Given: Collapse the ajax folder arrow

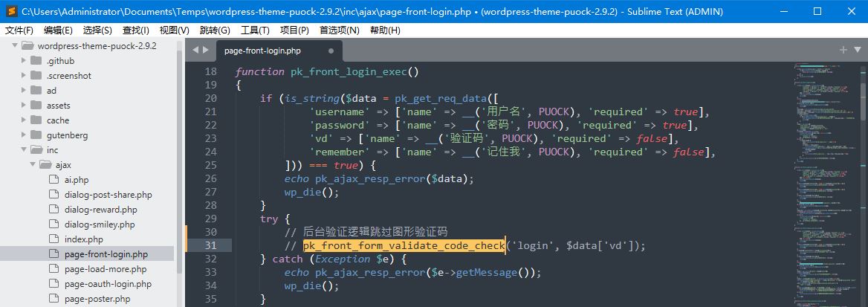Looking at the screenshot, I should click(33, 165).
